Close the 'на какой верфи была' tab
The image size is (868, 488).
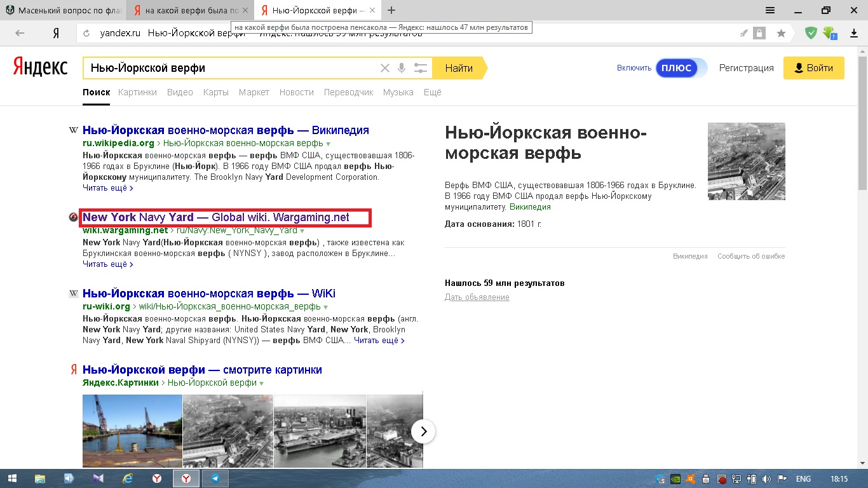click(x=245, y=11)
